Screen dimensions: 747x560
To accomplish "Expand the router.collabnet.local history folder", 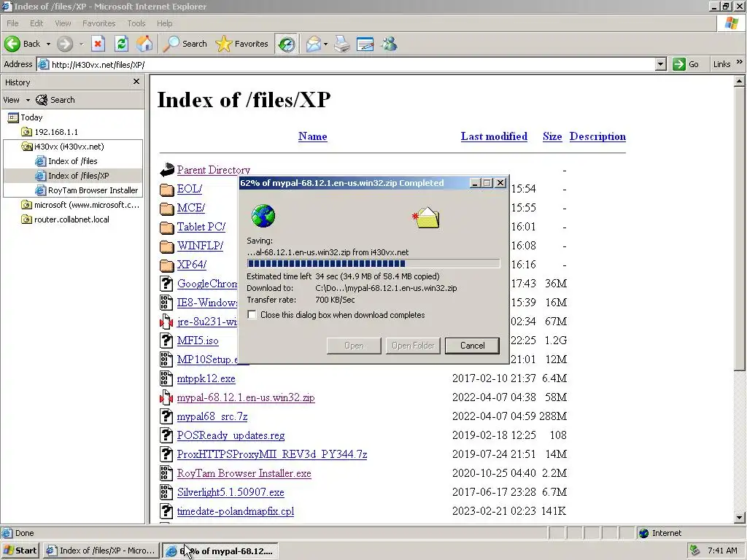I will point(65,219).
